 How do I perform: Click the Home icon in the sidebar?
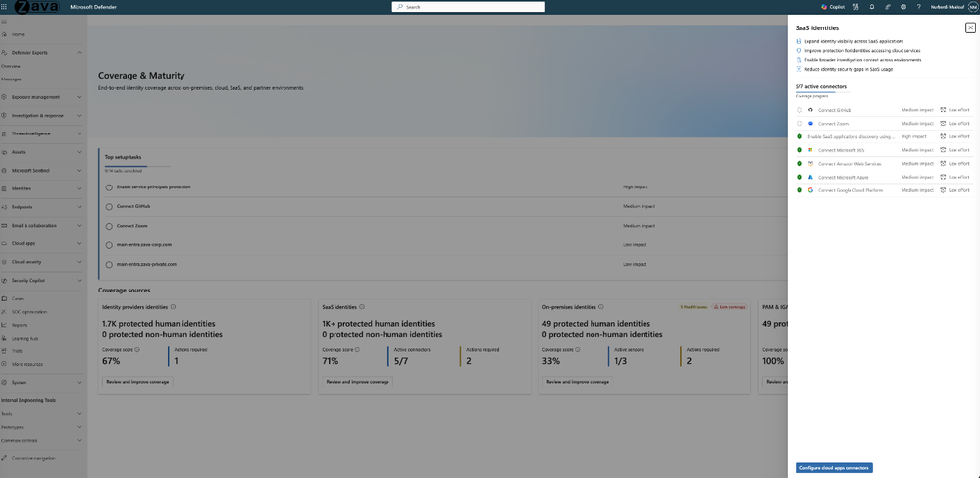tap(4, 34)
